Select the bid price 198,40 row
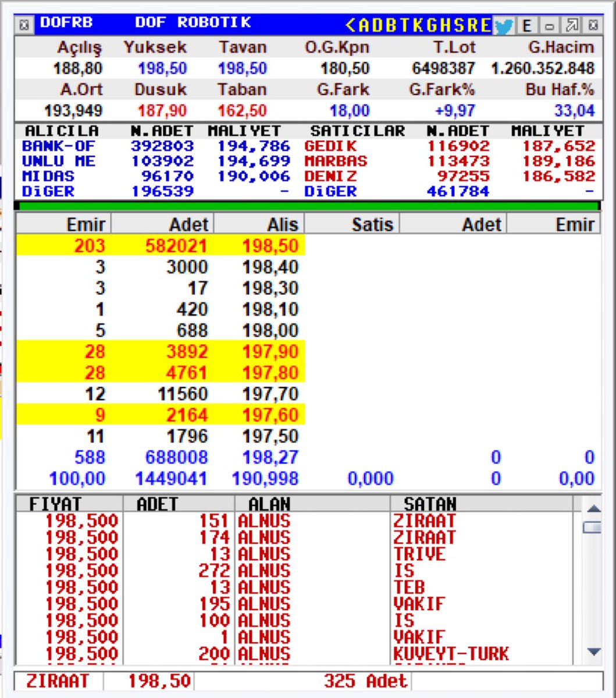 pos(161,267)
